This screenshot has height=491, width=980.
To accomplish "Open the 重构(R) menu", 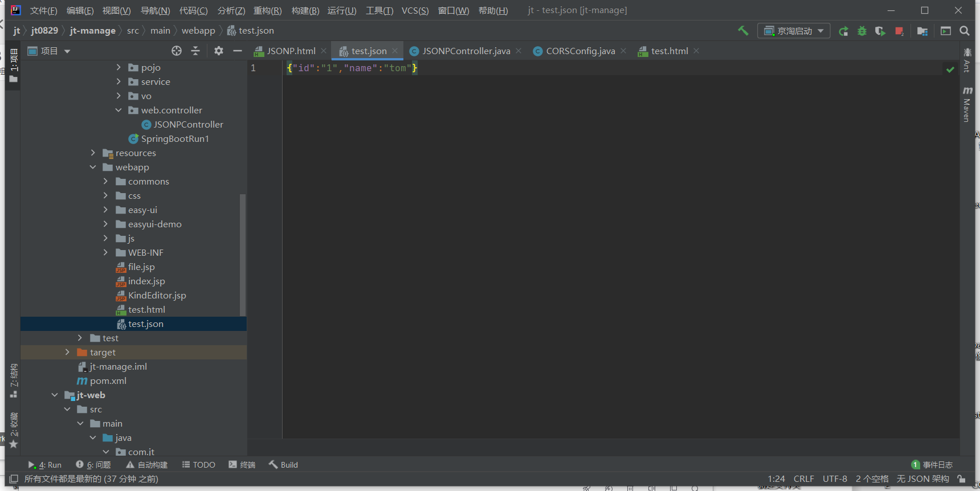I will [x=267, y=11].
